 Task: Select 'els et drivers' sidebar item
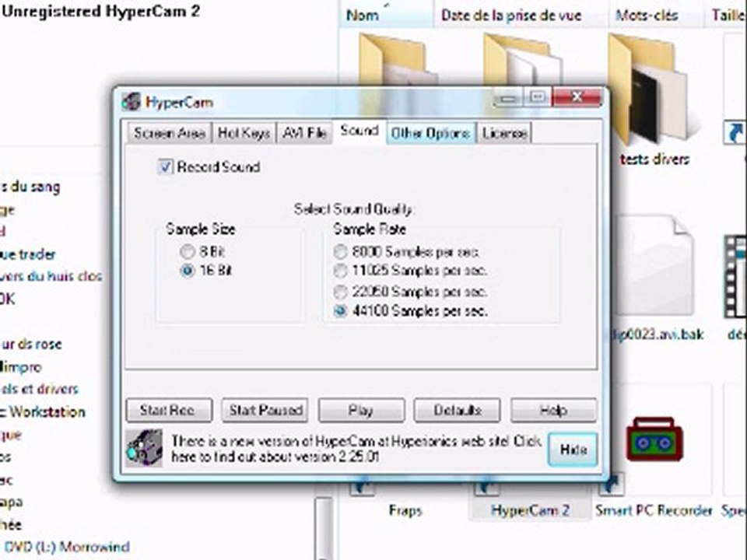coord(39,389)
